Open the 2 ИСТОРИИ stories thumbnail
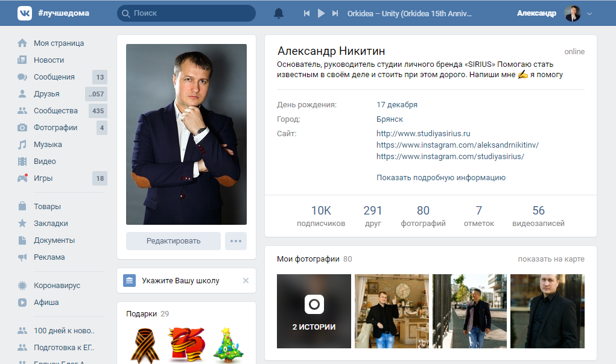Viewport: 616px width, 364px height. coord(314,311)
